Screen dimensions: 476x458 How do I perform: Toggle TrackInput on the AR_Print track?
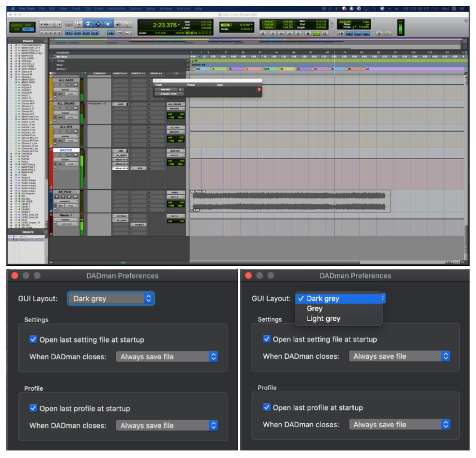click(x=63, y=196)
